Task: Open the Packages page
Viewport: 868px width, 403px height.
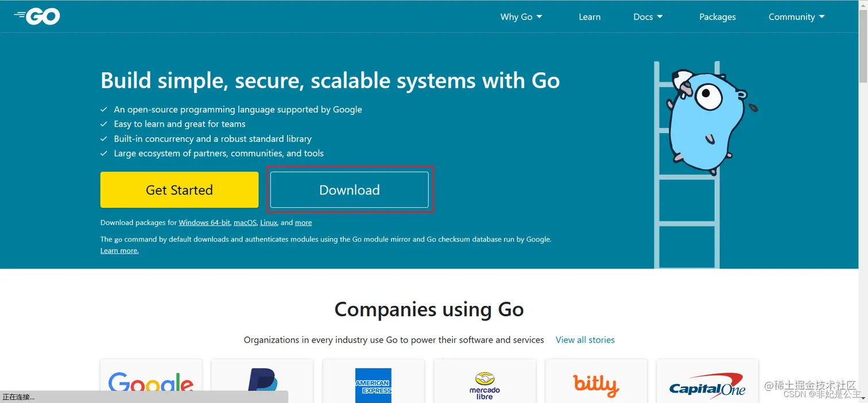Action: click(x=718, y=17)
